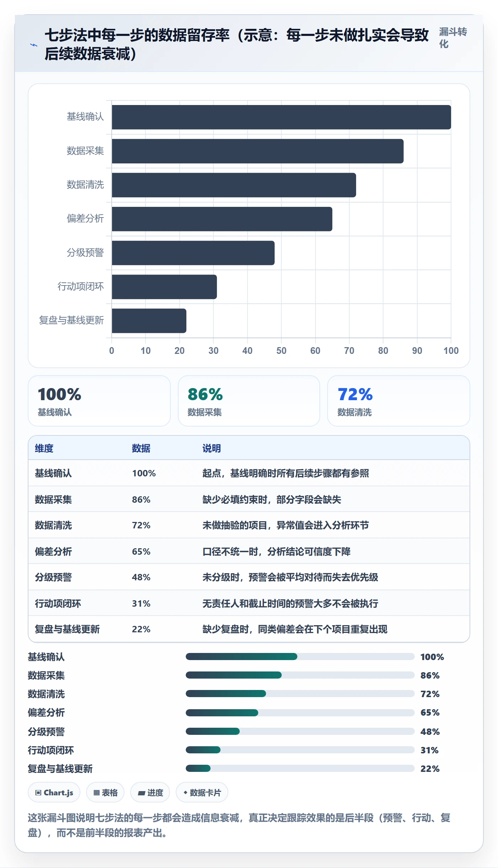Click the 86% cell in the table
This screenshot has height=868, width=498.
pos(141,500)
